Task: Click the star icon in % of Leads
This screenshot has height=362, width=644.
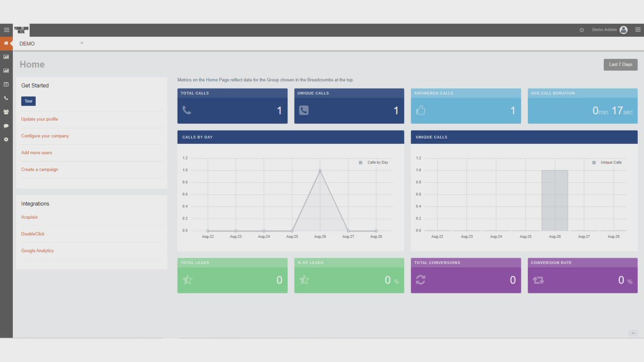Action: 304,280
